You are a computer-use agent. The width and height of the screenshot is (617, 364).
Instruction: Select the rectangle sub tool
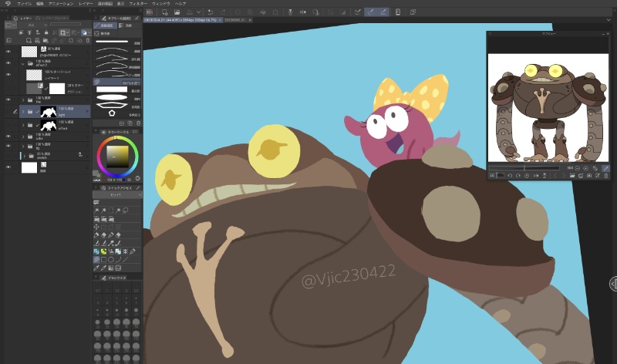click(117, 89)
